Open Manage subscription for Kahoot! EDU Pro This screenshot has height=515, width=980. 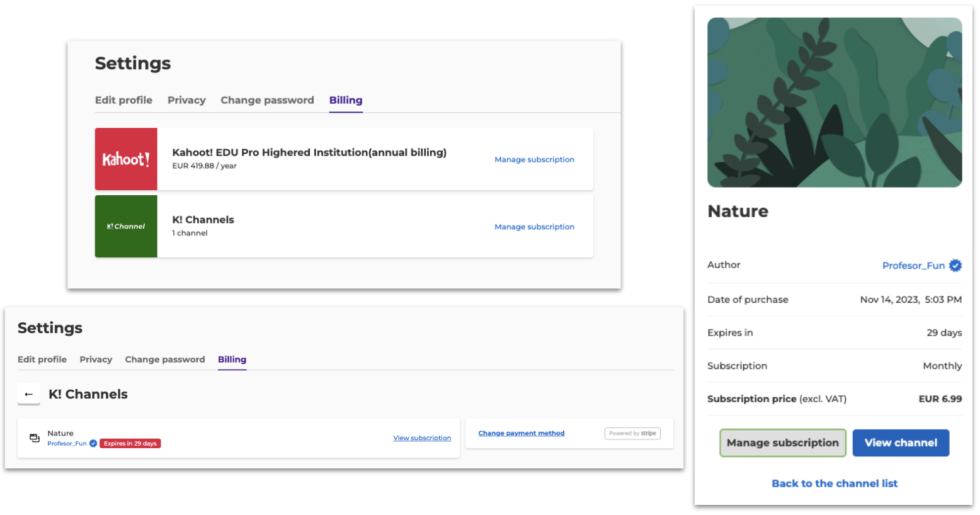coord(534,160)
